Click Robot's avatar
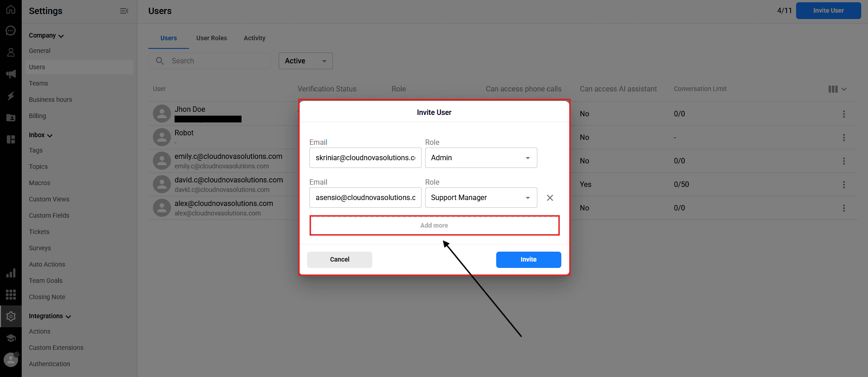 pyautogui.click(x=162, y=137)
